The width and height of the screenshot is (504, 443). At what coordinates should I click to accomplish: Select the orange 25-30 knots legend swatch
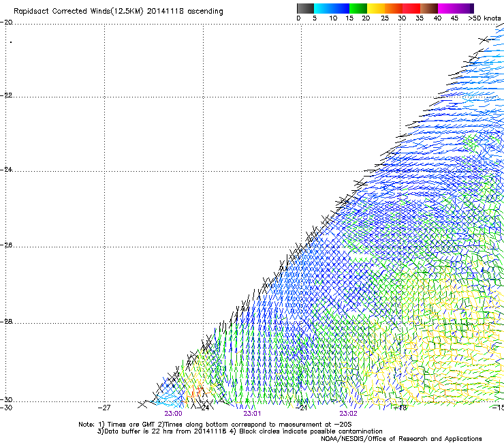(x=394, y=8)
